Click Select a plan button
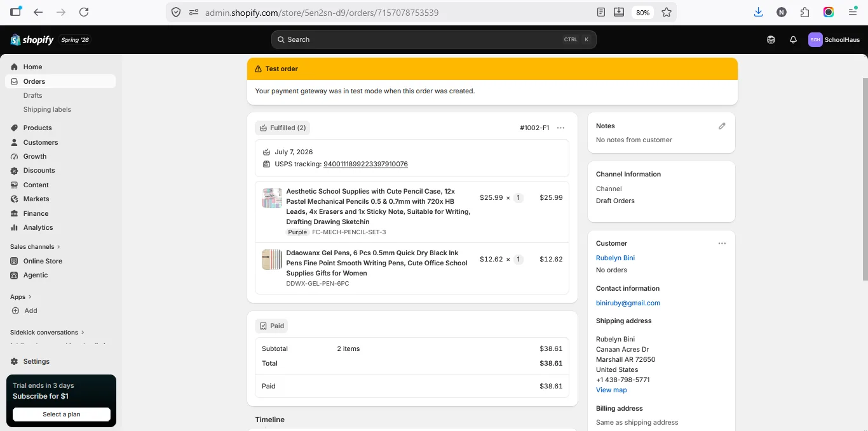 pos(62,414)
